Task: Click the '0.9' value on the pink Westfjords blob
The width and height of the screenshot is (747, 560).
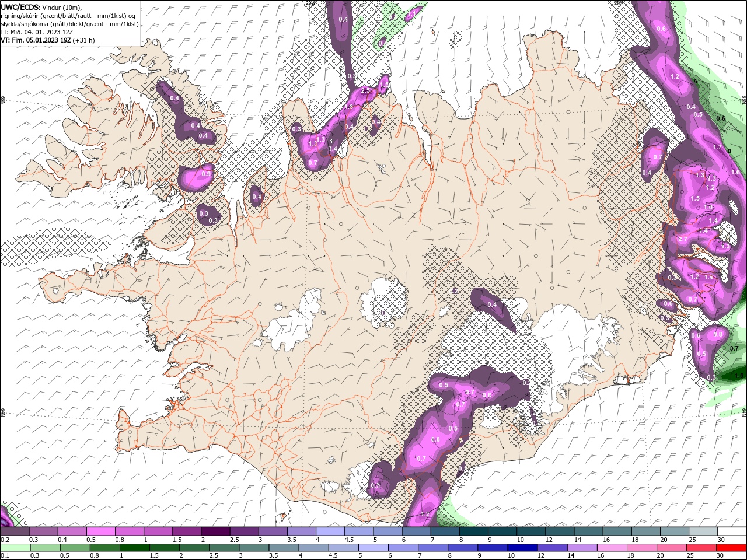Action: pos(206,174)
